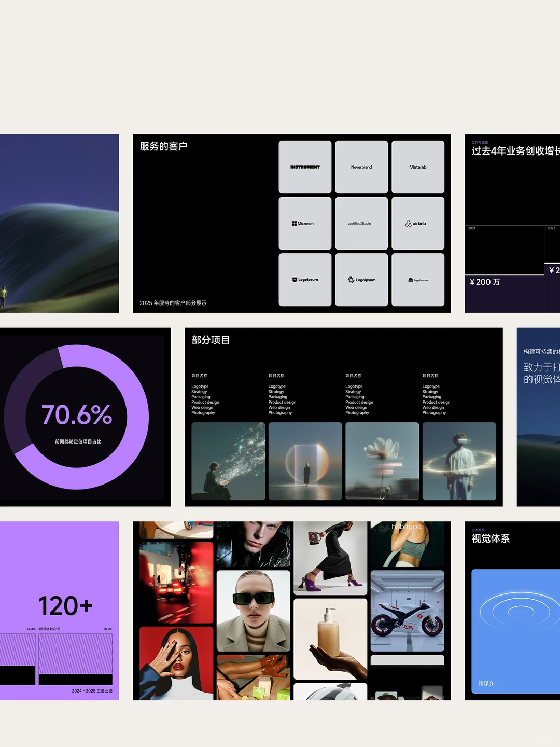Screen dimensions: 560x747
Task: Click the 生态系统 section tag
Action: [478, 530]
